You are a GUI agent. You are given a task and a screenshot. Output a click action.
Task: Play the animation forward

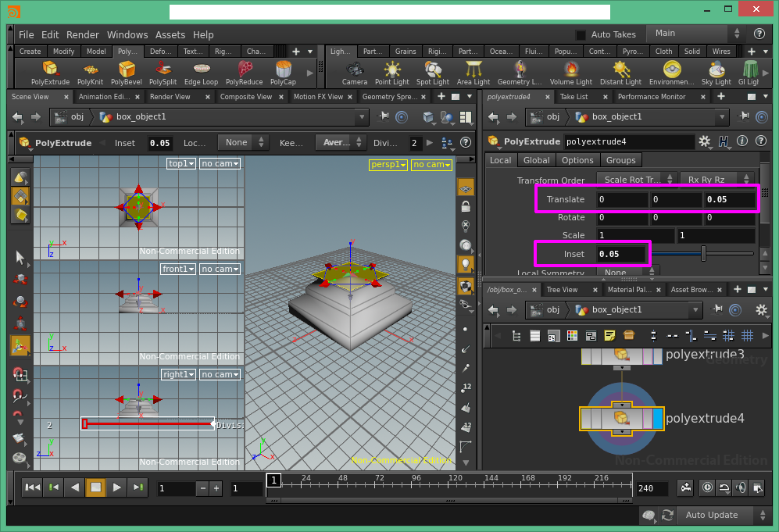(x=116, y=487)
